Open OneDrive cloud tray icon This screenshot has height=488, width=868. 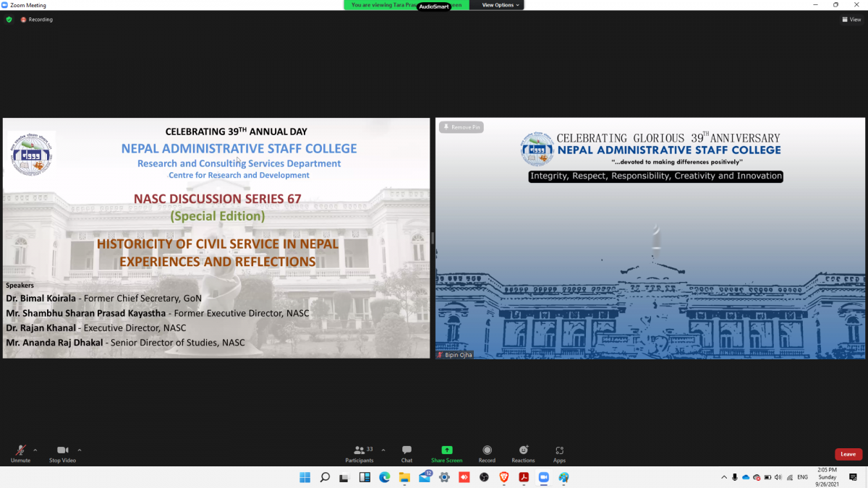coord(746,477)
